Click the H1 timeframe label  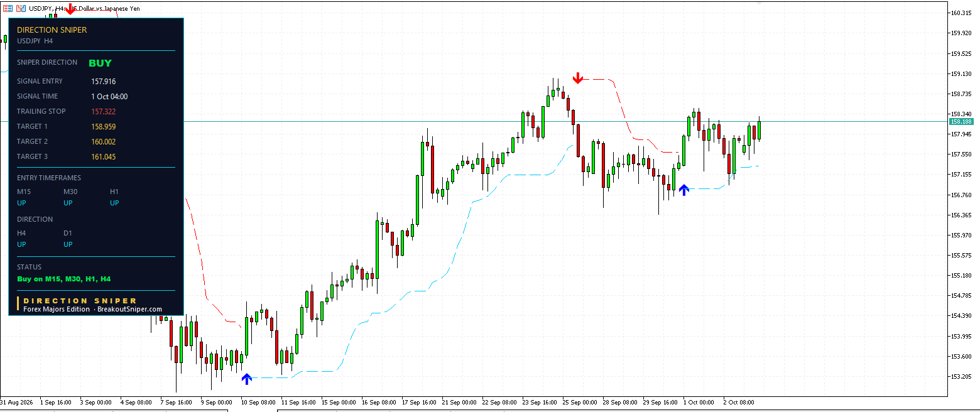point(114,192)
